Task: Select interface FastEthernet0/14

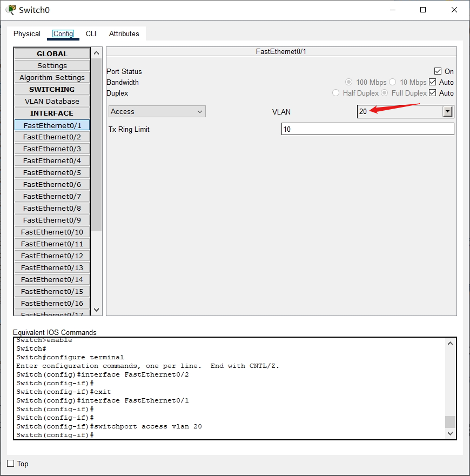Action: pyautogui.click(x=52, y=279)
